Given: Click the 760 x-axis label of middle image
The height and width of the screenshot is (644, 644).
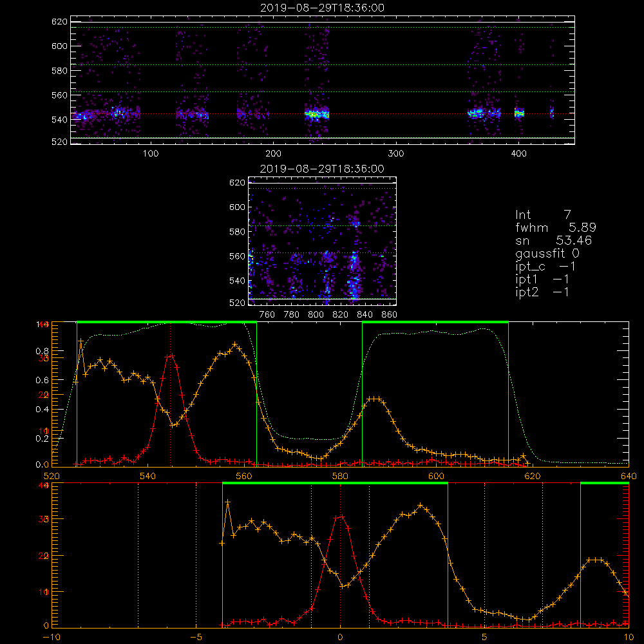Looking at the screenshot, I should (x=267, y=315).
